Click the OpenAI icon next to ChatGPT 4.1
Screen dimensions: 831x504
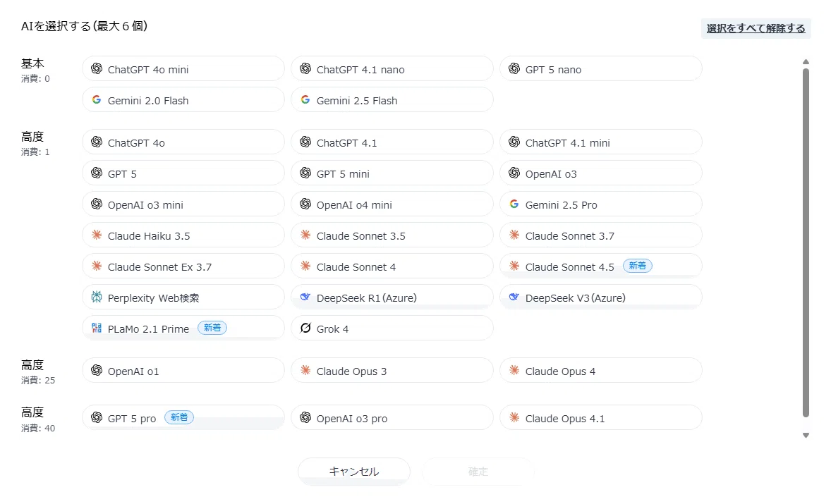click(305, 142)
